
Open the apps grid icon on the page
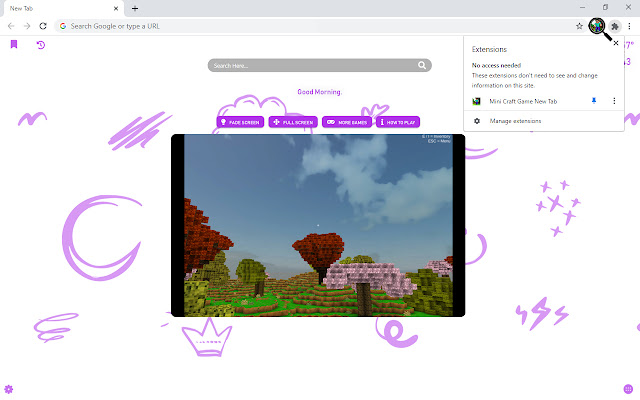(x=628, y=389)
